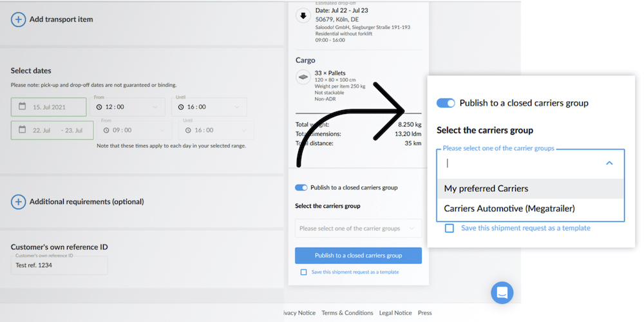Collapse the carrier groups dropdown chevron
Image resolution: width=644 pixels, height=322 pixels.
click(x=609, y=164)
